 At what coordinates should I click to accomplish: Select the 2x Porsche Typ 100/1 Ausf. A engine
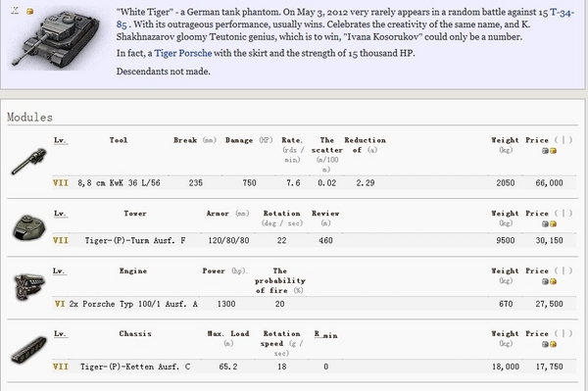coord(133,304)
